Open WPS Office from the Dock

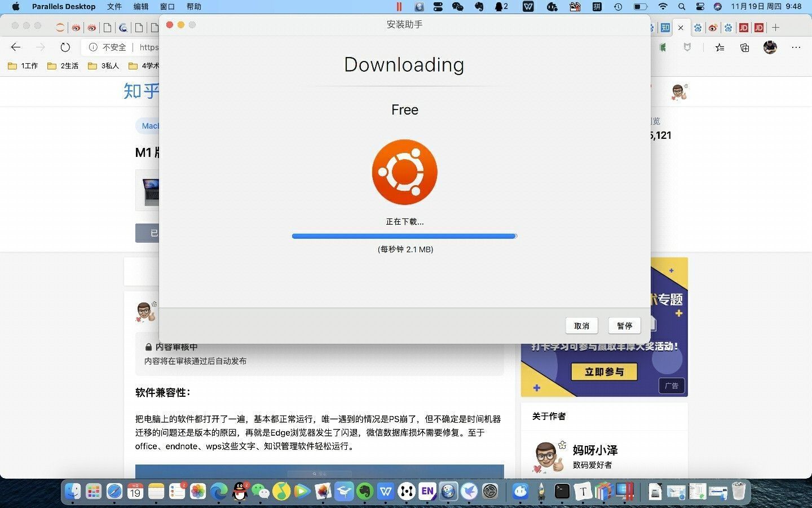click(x=385, y=492)
